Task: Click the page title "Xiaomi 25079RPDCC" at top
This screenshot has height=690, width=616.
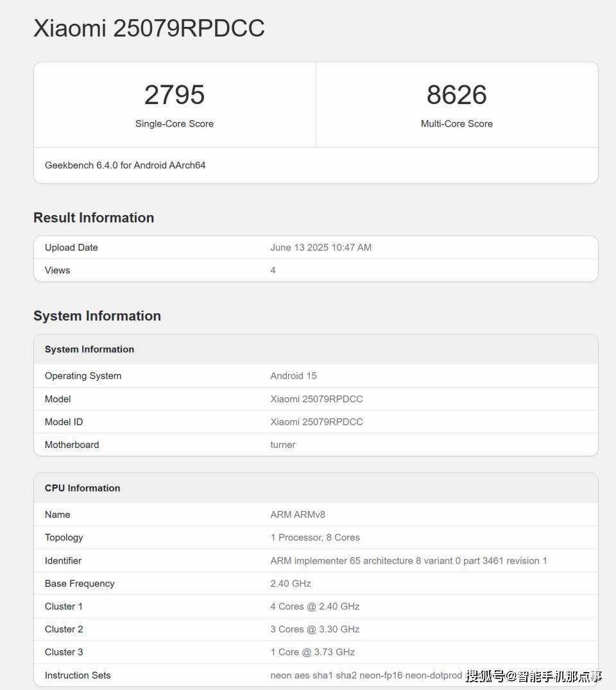Action: pos(149,28)
